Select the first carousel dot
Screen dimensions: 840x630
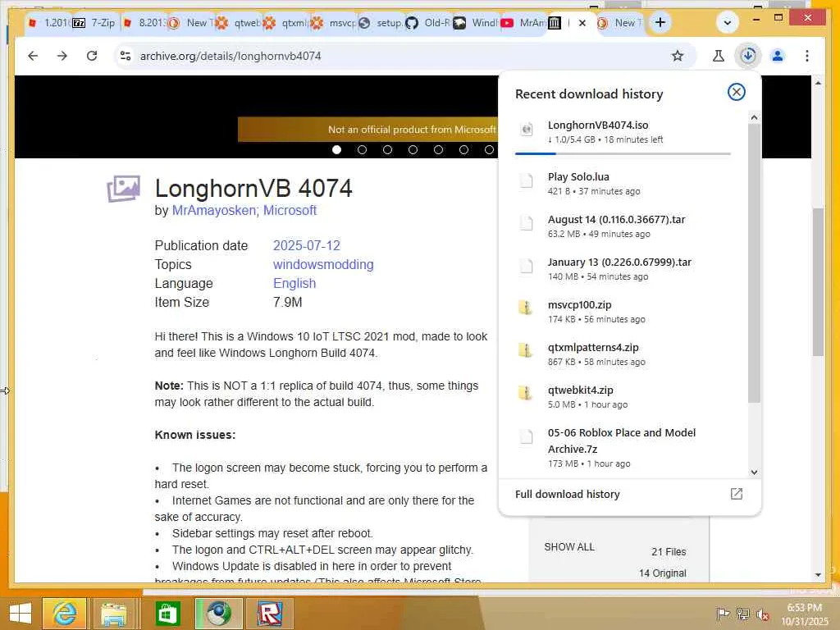336,149
